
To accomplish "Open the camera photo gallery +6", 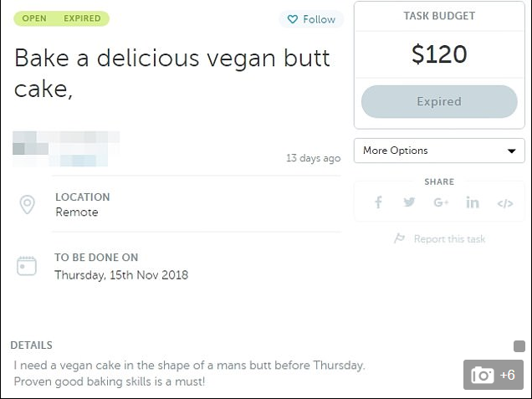I will 494,375.
